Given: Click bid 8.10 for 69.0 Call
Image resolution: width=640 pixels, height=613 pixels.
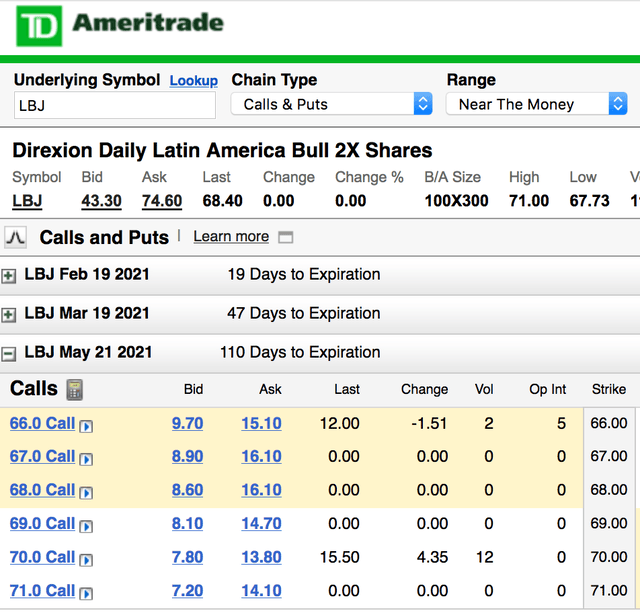Looking at the screenshot, I should click(187, 523).
